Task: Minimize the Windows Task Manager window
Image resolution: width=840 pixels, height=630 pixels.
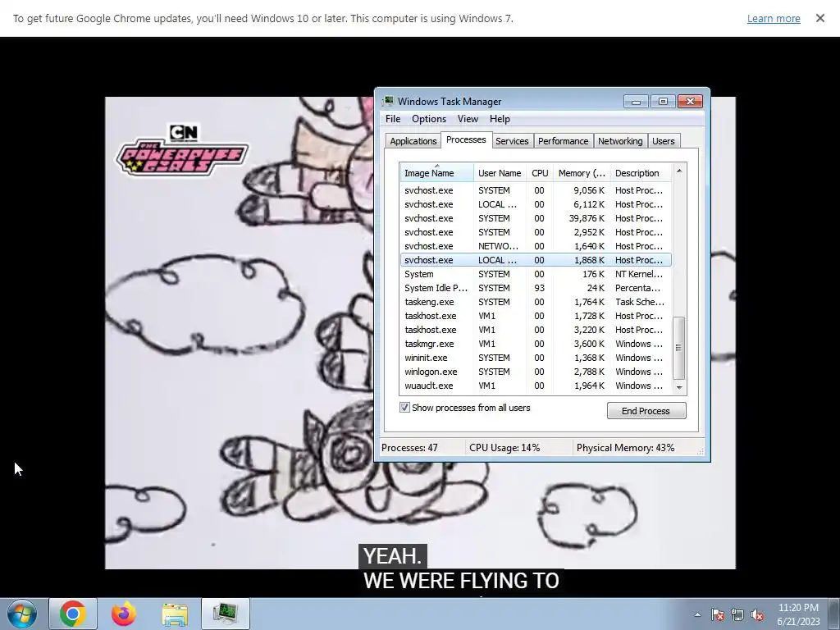Action: 636,101
